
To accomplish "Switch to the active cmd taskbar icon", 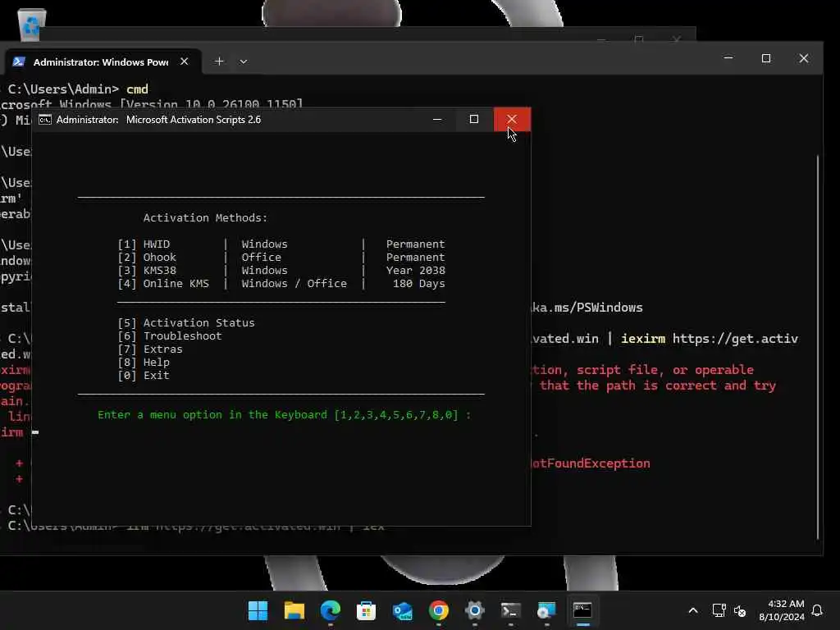I will 582,610.
